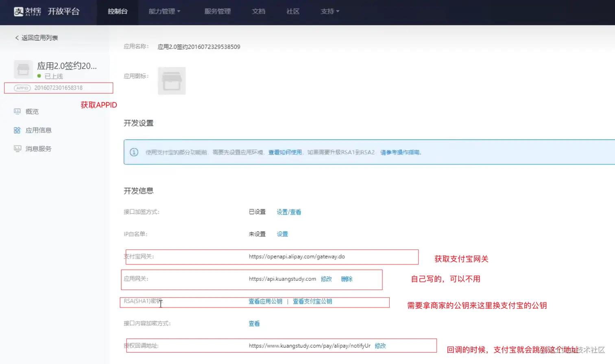615x364 pixels.
Task: Open the 社区 menu
Action: (x=293, y=11)
